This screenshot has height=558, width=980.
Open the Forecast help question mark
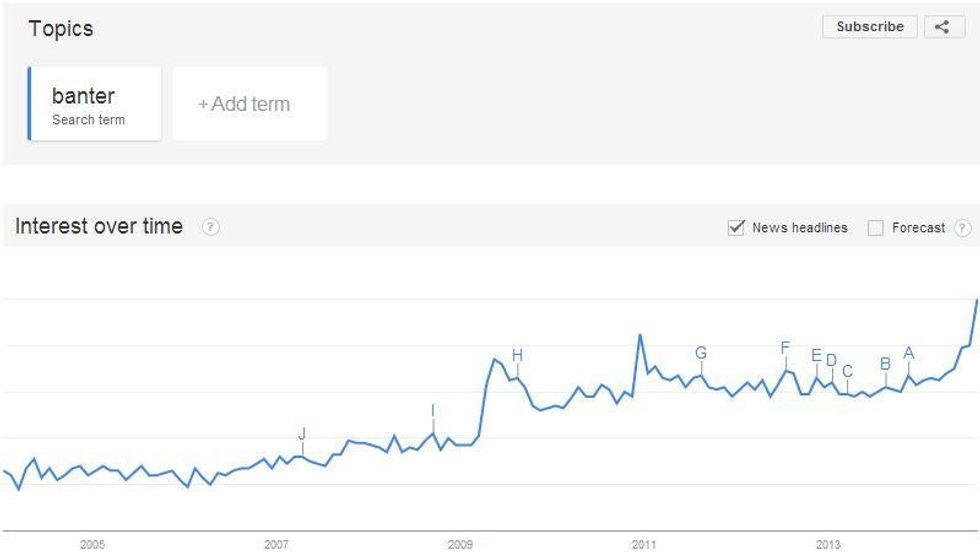coord(963,228)
